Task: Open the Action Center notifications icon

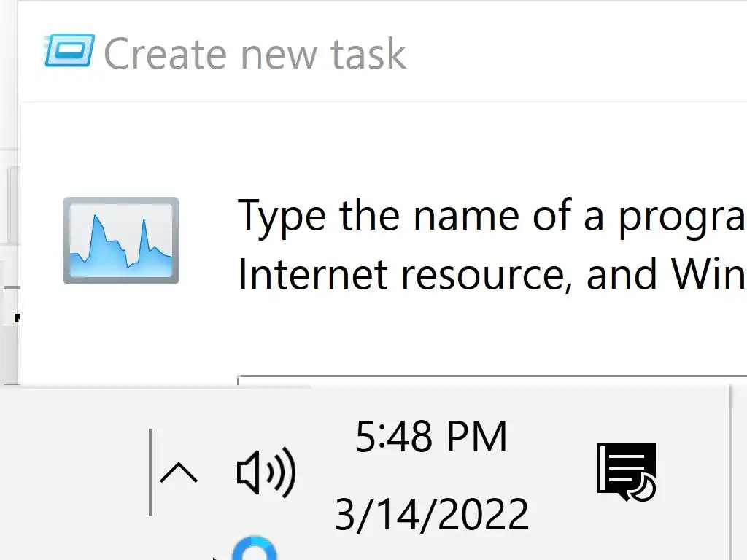Action: tap(626, 472)
